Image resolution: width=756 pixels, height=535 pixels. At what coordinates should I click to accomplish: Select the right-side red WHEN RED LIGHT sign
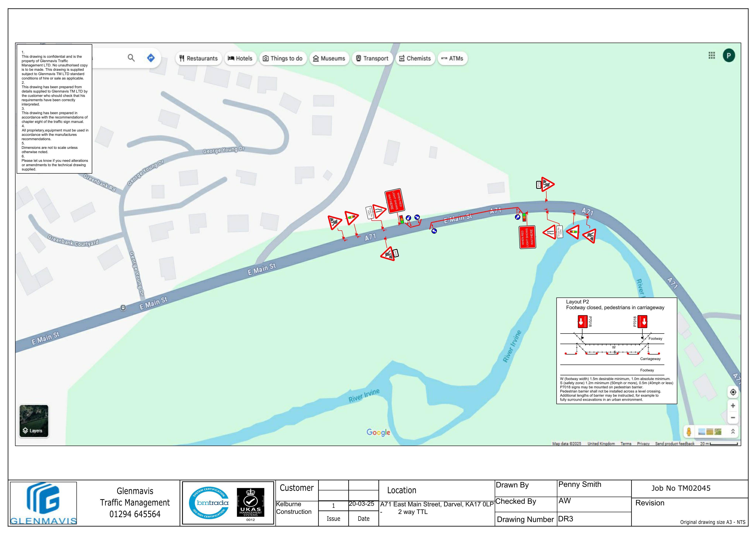point(527,237)
